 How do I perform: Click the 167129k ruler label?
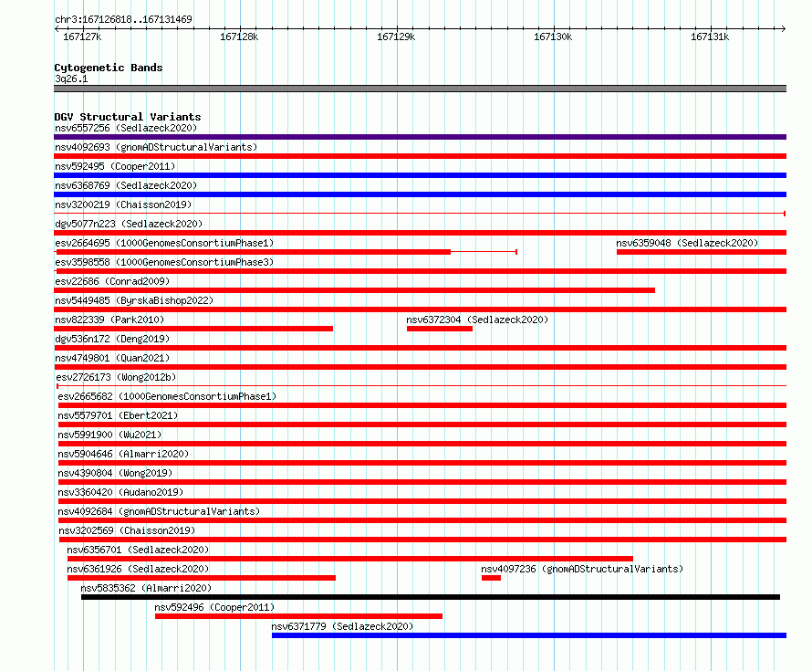coord(396,37)
